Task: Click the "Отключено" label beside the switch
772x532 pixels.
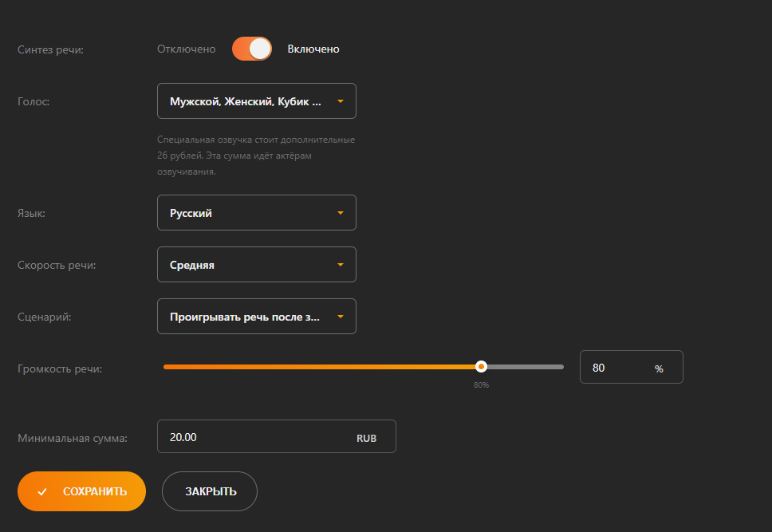Action: point(186,49)
